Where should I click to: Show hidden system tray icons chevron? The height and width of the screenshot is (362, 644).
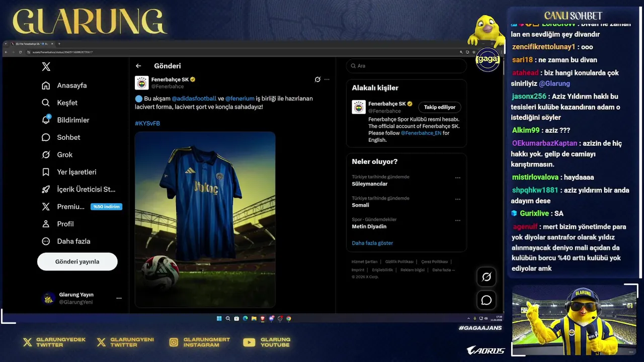tap(468, 318)
